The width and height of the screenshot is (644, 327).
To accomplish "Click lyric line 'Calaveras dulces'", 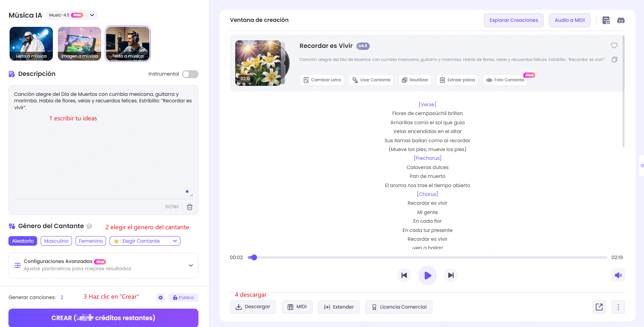I will click(x=428, y=168).
